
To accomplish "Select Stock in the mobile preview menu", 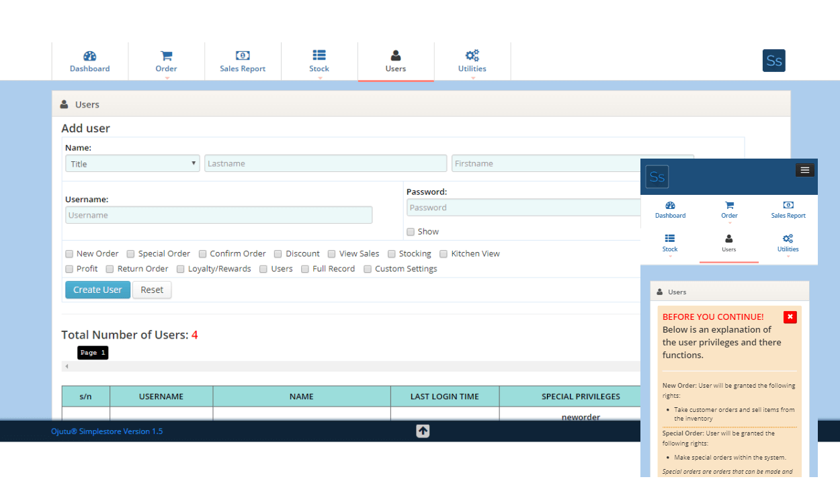I will pos(670,243).
